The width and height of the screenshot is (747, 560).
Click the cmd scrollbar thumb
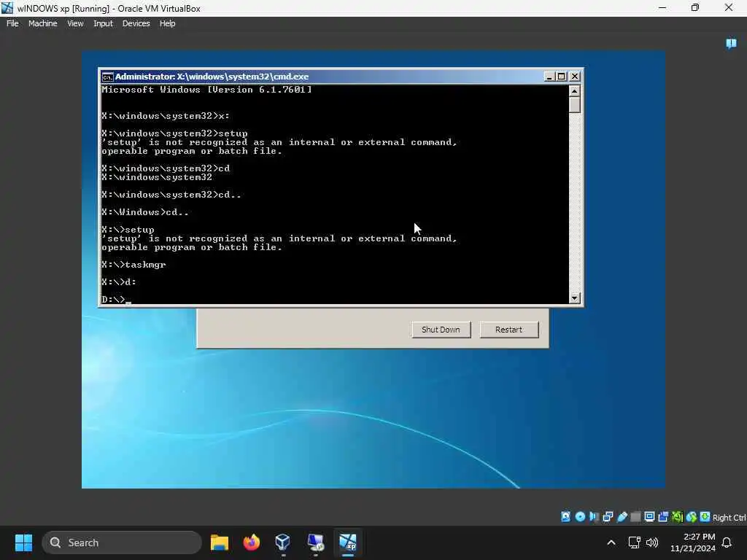pyautogui.click(x=575, y=105)
